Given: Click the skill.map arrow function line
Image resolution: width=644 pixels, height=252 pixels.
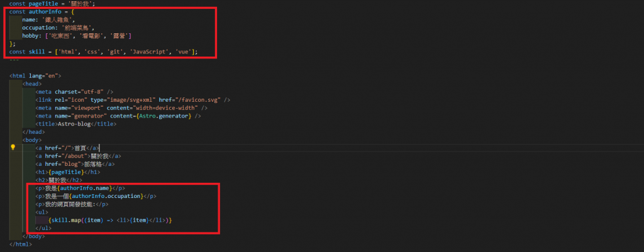Looking at the screenshot, I should [x=109, y=221].
